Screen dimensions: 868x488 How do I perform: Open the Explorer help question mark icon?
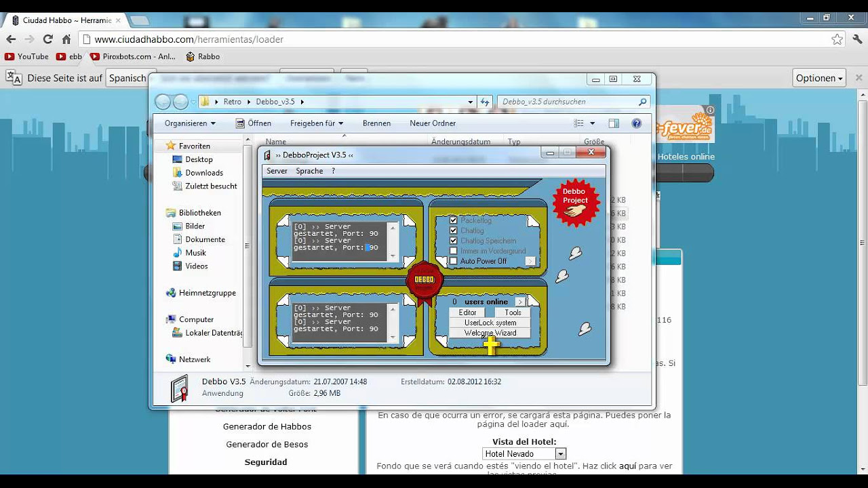(x=636, y=123)
